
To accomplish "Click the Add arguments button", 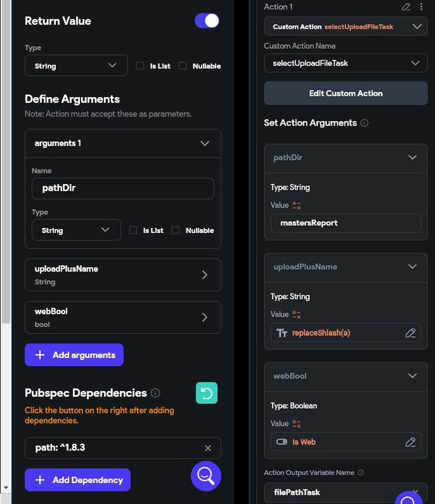I will (74, 355).
